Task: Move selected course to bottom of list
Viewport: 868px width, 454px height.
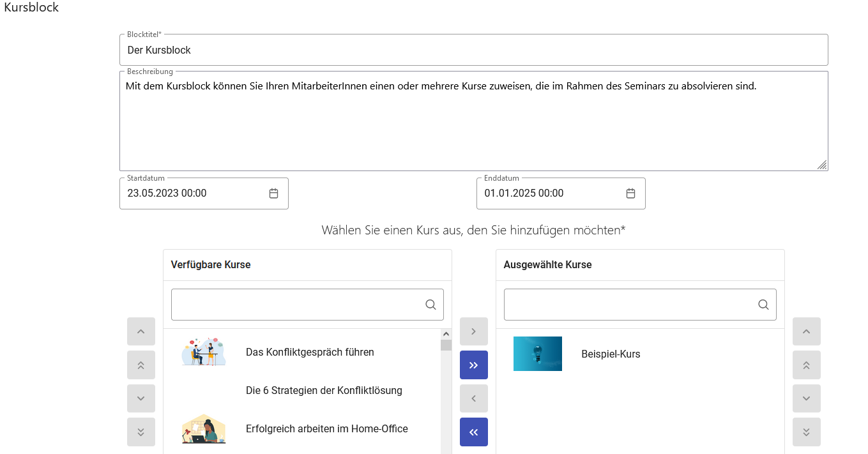Action: [806, 432]
